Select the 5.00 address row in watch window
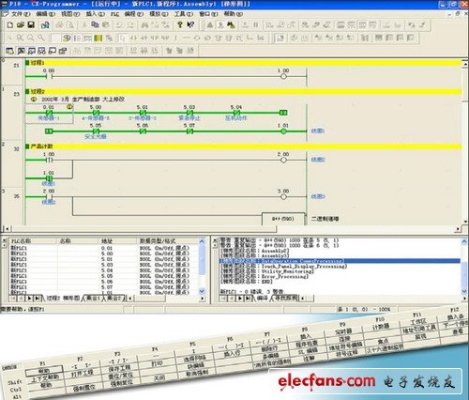The height and width of the screenshot is (400, 469). (104, 254)
